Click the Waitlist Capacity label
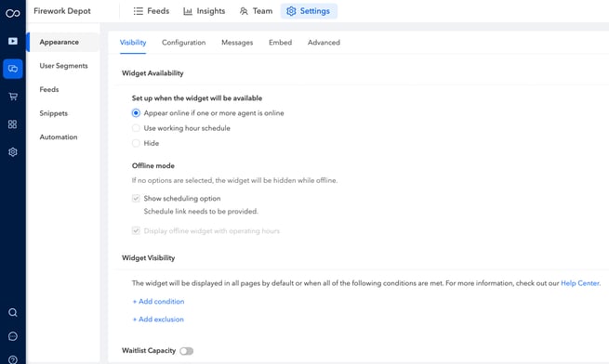This screenshot has width=609, height=364. (149, 350)
